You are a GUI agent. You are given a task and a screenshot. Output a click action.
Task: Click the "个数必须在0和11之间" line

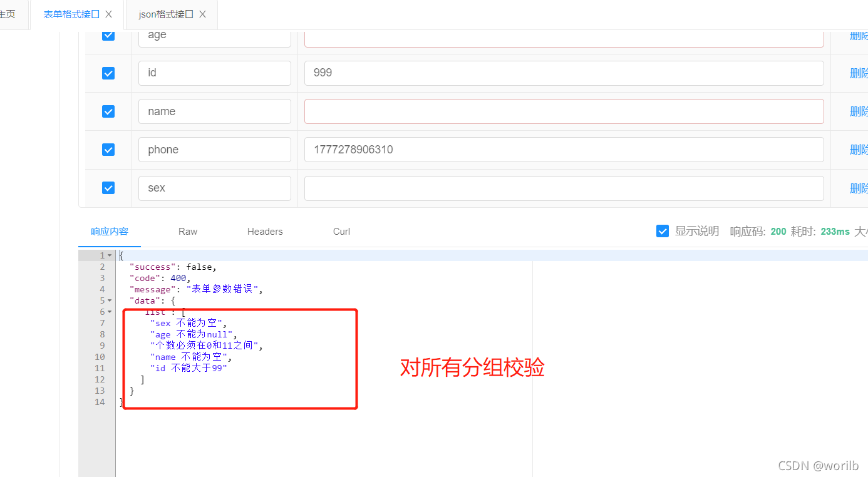tap(207, 346)
